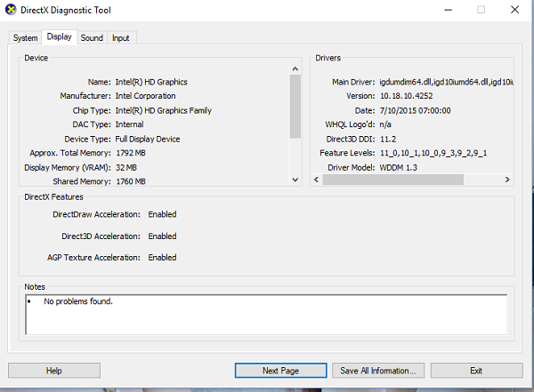Viewport: 534px width, 392px height.
Task: Click inside the Notes text box
Action: coord(267,316)
